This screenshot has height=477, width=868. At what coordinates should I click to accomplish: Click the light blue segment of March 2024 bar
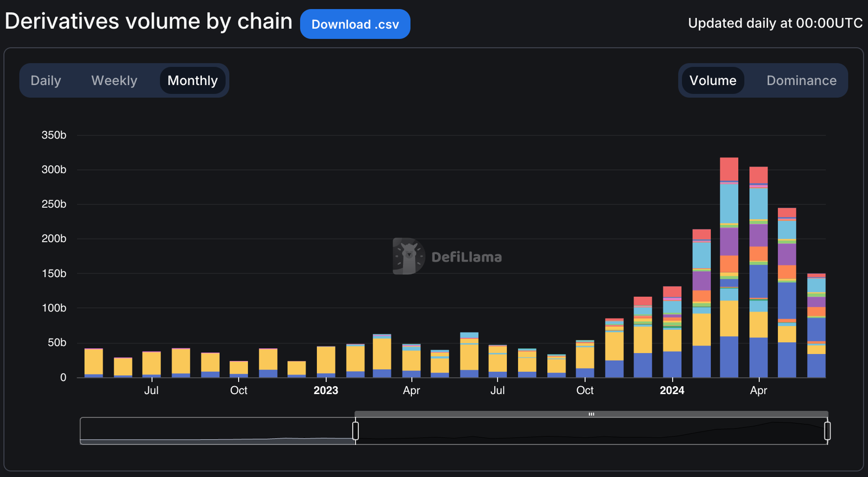pos(729,203)
